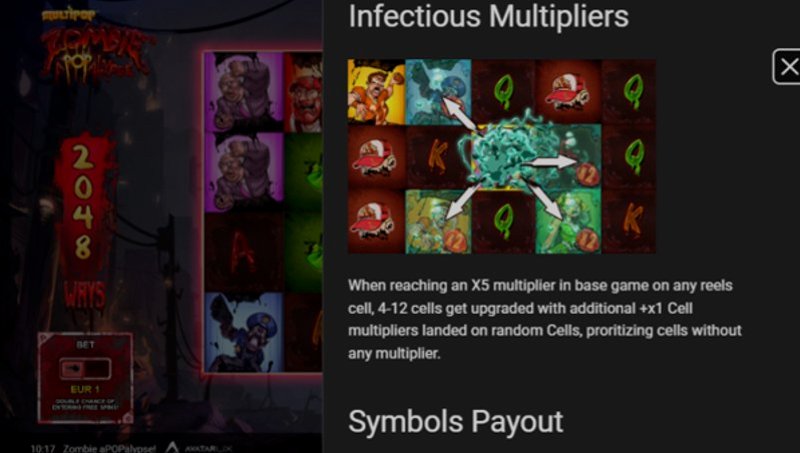Close the game info panel
Viewport: 800px width, 453px height.
(x=787, y=67)
